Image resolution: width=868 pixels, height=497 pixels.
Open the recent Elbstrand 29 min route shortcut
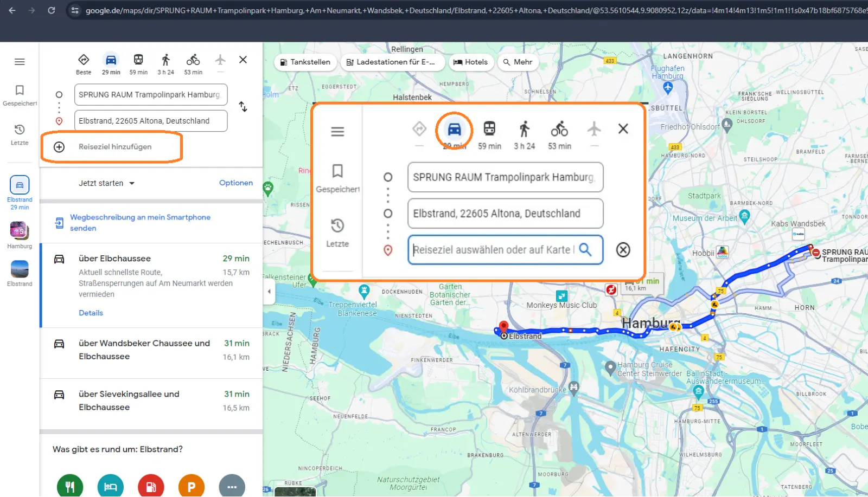click(20, 193)
